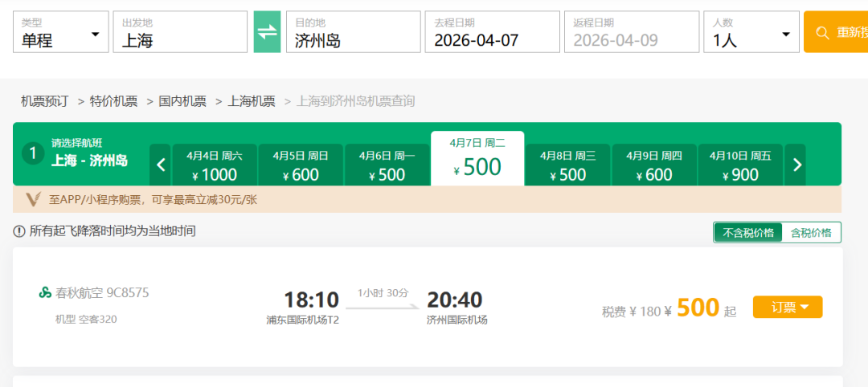
Task: Click the ¥500 起 fare price
Action: point(700,308)
